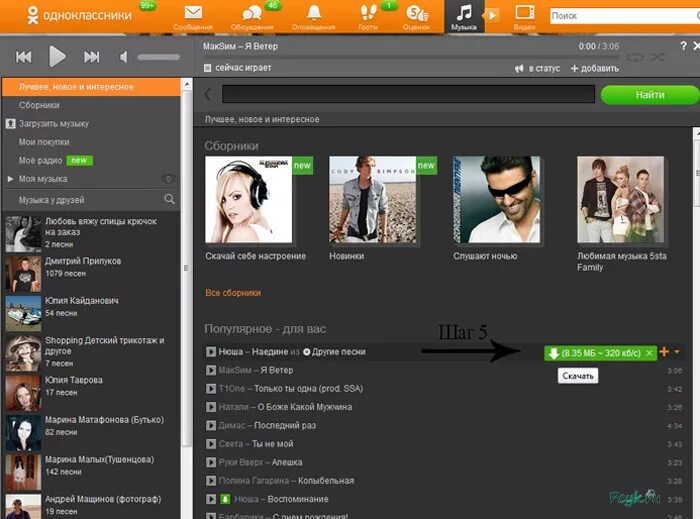The width and height of the screenshot is (700, 519).
Task: Toggle the repeat icon
Action: tap(635, 58)
